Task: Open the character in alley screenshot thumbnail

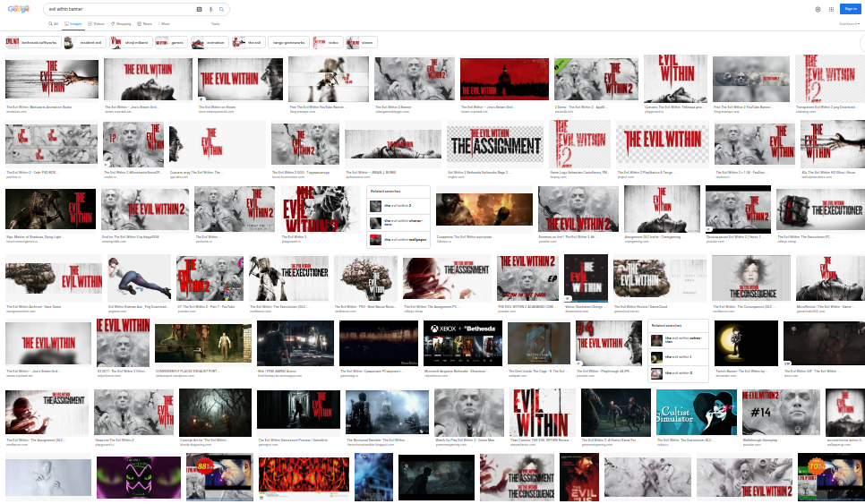Action: pos(295,343)
